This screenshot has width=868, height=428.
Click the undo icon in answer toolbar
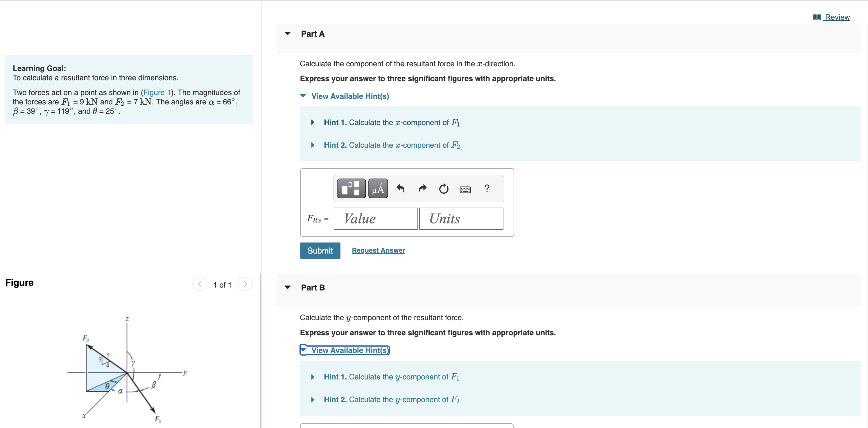click(401, 188)
